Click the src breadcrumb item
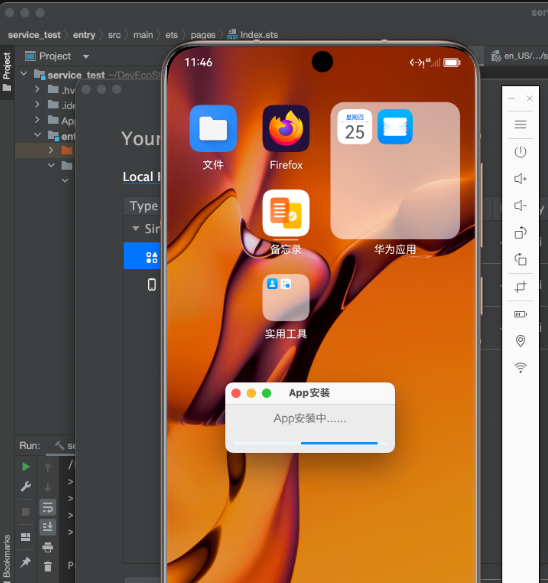 (115, 35)
